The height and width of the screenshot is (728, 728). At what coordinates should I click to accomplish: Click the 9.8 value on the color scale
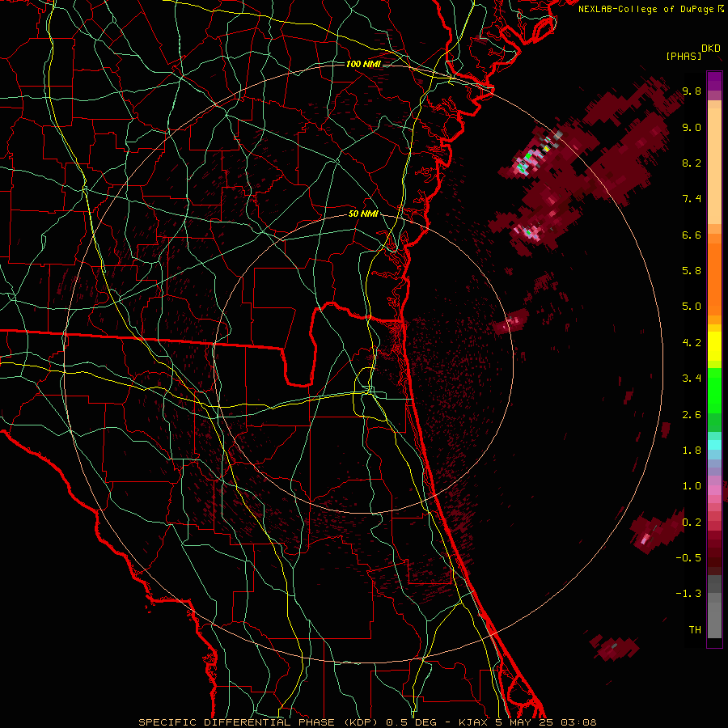tap(692, 91)
